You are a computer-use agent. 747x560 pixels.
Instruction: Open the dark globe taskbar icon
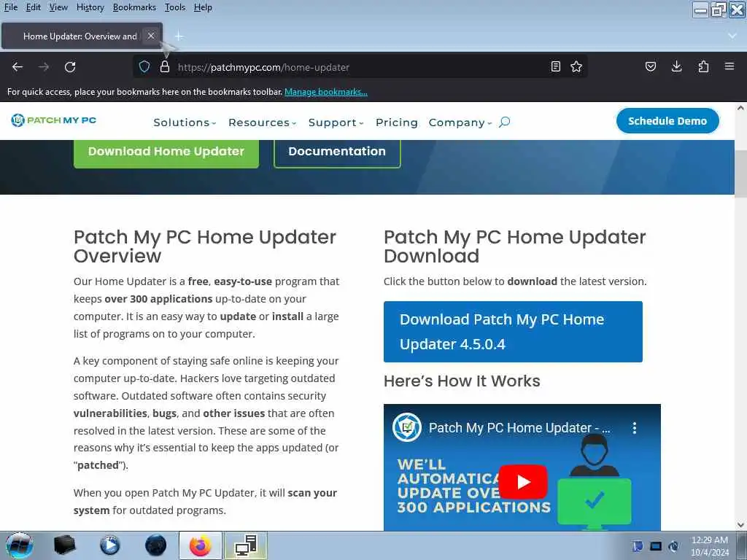155,545
